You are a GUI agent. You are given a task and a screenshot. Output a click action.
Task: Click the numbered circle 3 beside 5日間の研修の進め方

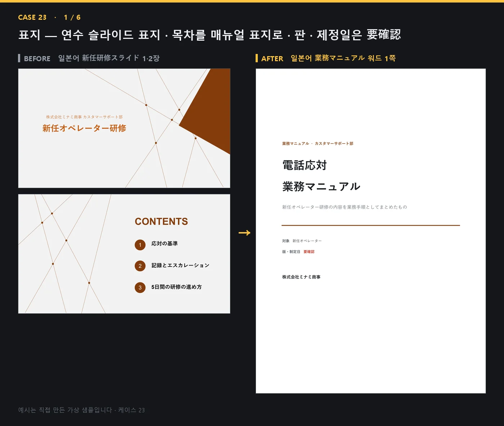click(x=140, y=287)
